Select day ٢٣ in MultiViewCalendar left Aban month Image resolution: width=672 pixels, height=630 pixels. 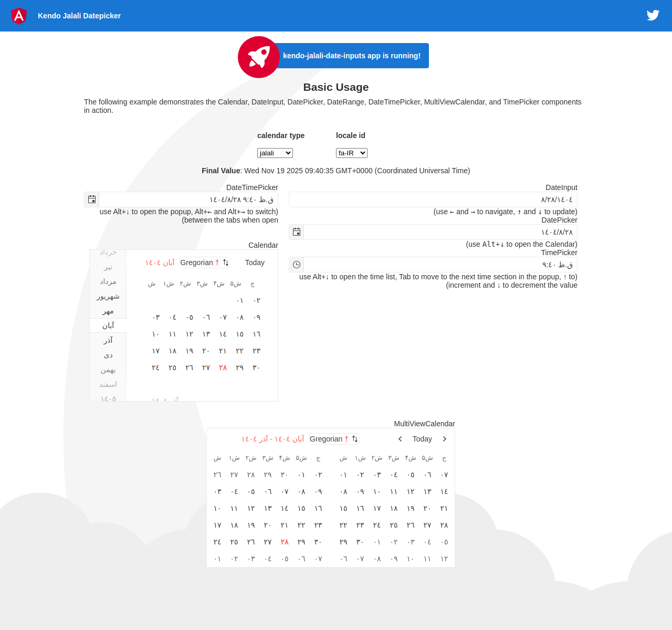318,525
